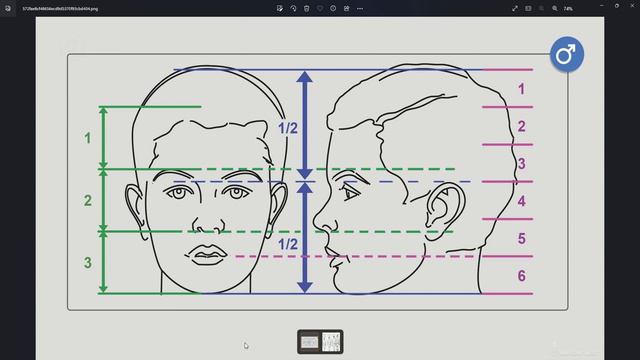Viewport: 640px width, 360px height.
Task: Rotate the image
Action: (293, 8)
